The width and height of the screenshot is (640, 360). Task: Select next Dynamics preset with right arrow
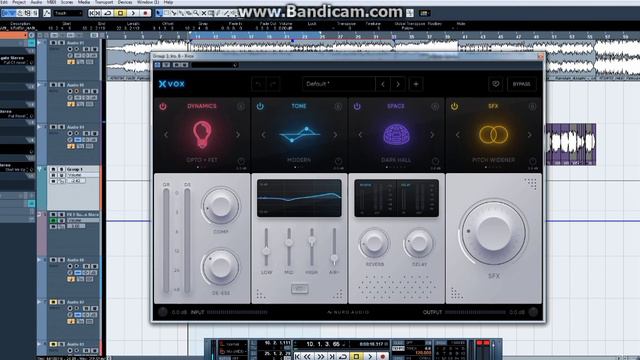238,134
